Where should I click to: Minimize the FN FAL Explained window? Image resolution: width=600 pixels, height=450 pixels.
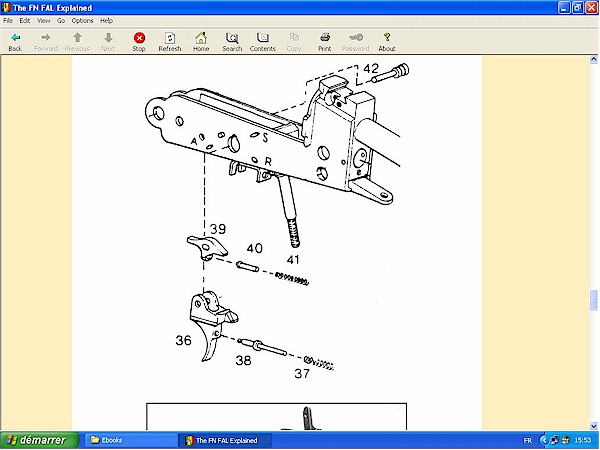564,8
